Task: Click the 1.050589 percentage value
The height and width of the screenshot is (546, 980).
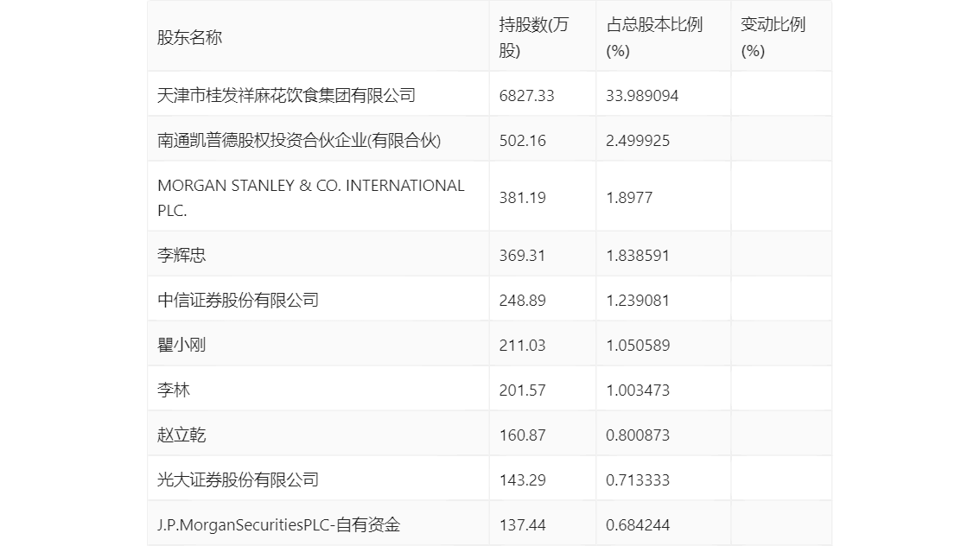Action: coord(638,346)
